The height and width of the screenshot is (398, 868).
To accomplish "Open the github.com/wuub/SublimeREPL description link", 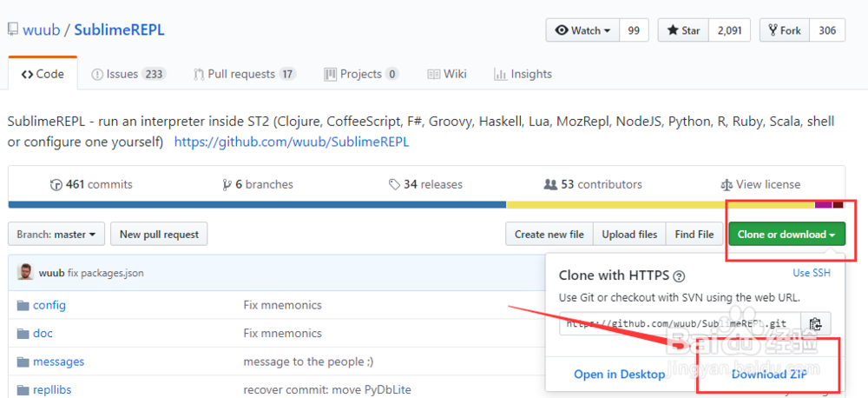I will point(292,142).
